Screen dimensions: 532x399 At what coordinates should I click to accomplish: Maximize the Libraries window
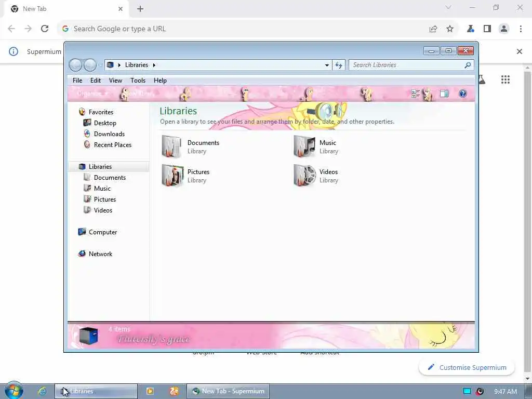(448, 51)
